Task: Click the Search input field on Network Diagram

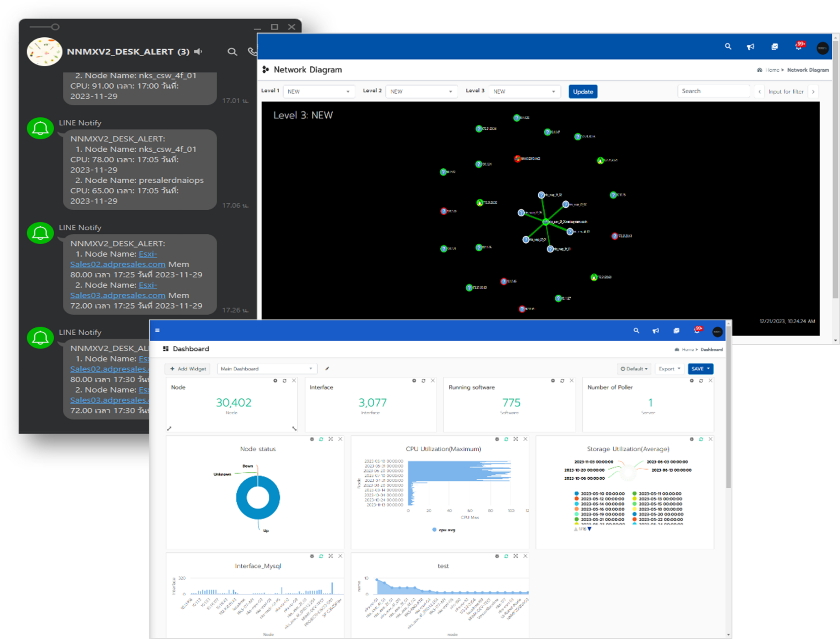Action: (x=714, y=91)
